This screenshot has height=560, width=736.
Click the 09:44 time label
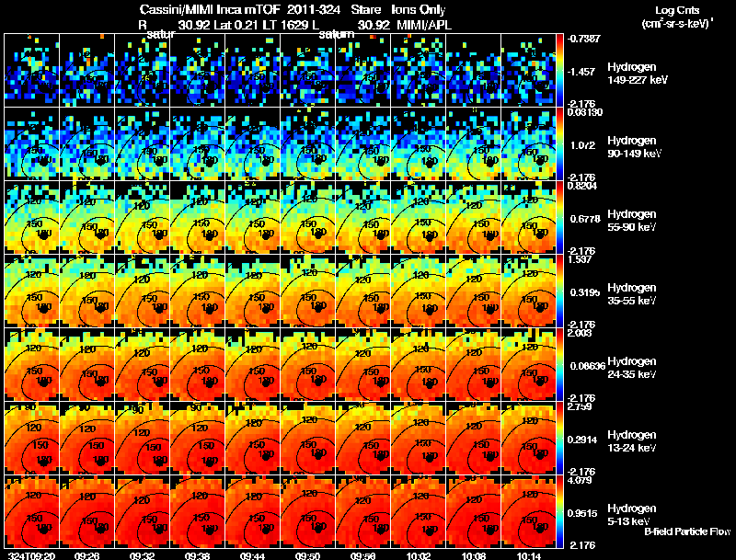pos(252,555)
